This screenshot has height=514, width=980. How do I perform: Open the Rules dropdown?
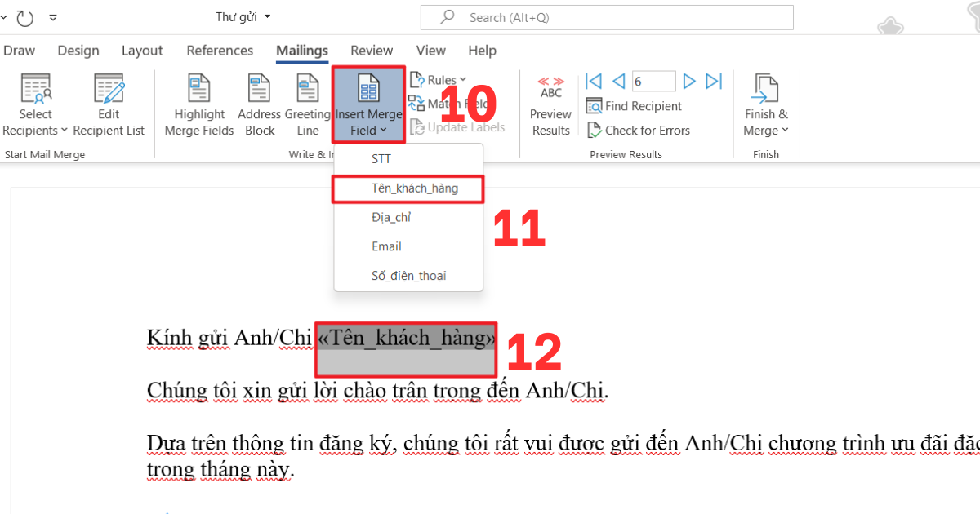click(x=438, y=80)
